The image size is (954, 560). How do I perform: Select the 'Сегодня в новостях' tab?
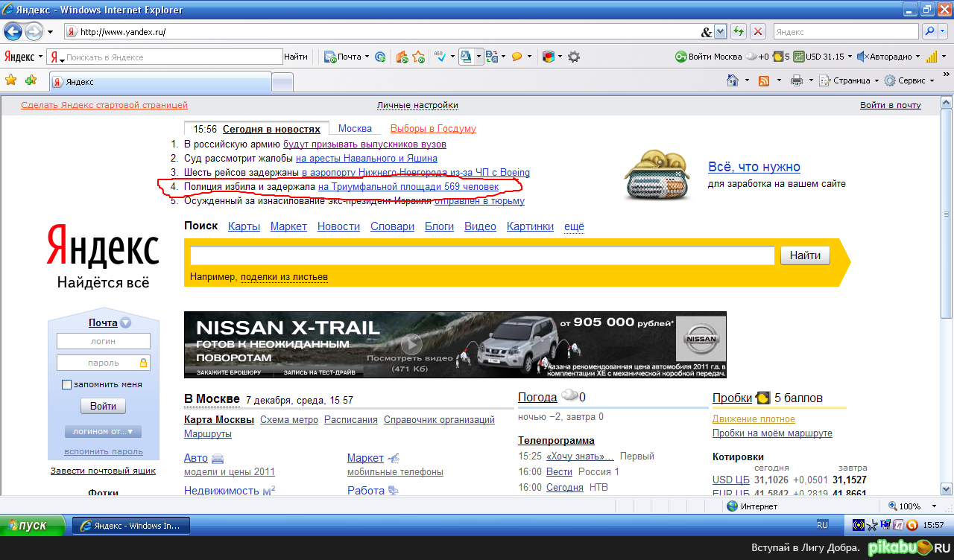(271, 129)
